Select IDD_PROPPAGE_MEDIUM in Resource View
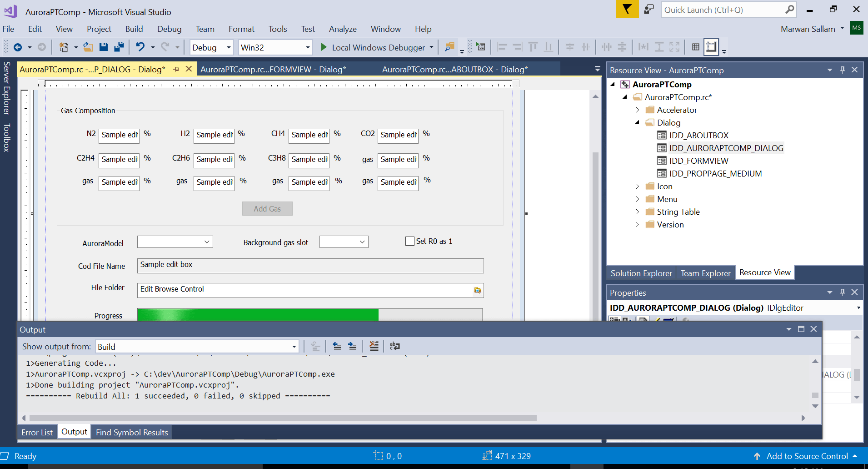This screenshot has height=469, width=868. click(715, 173)
